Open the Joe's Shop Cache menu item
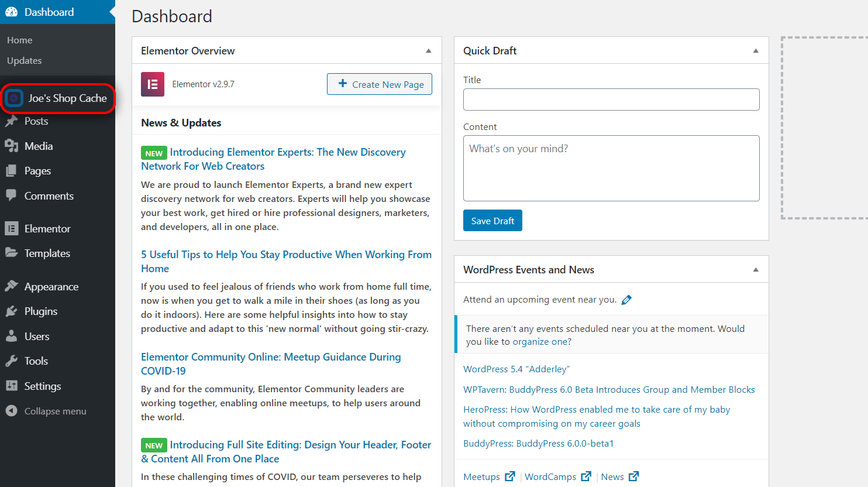Image resolution: width=868 pixels, height=487 pixels. coord(68,98)
